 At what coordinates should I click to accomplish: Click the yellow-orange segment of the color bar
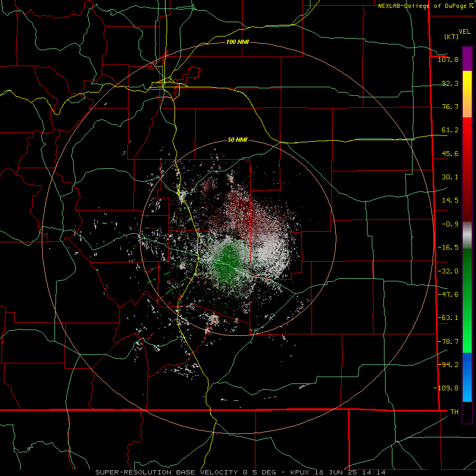[x=467, y=94]
